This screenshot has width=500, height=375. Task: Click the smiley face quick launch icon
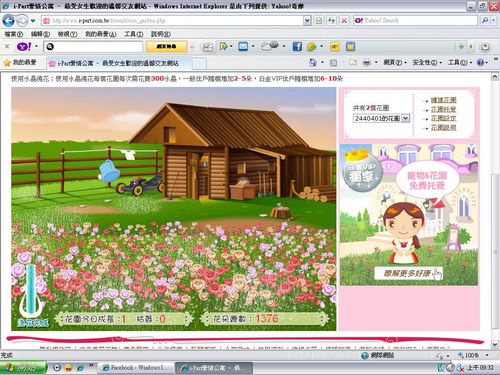69,368
